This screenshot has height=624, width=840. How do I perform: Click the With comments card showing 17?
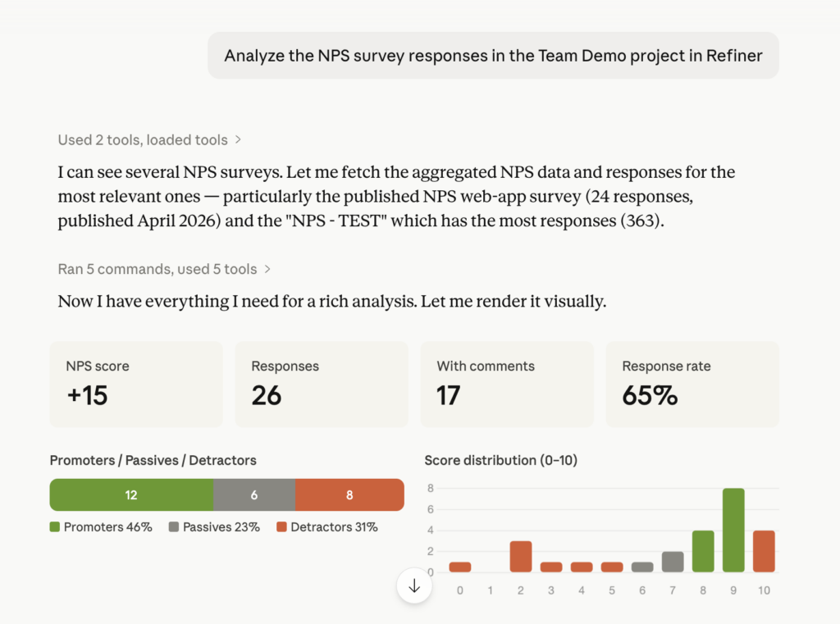(507, 385)
